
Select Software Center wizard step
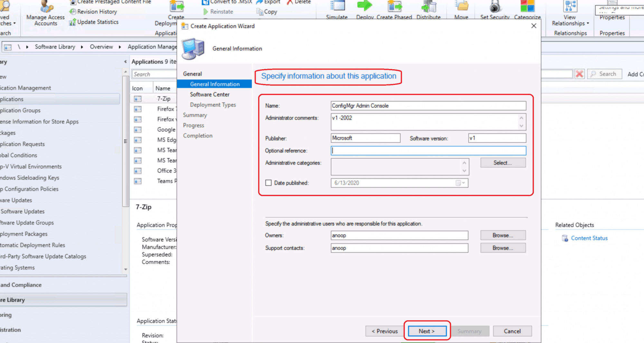coord(210,94)
